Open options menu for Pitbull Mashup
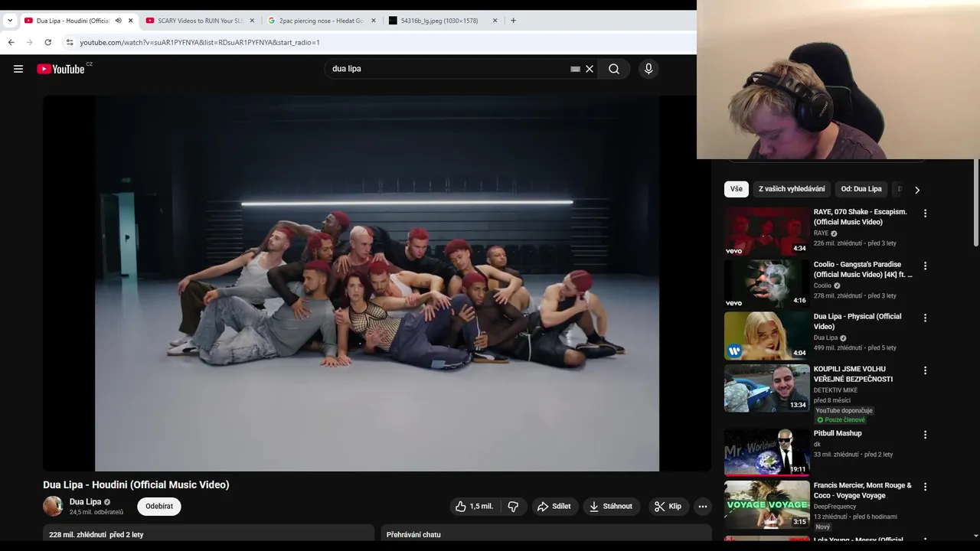Viewport: 980px width, 551px height. coord(925,435)
